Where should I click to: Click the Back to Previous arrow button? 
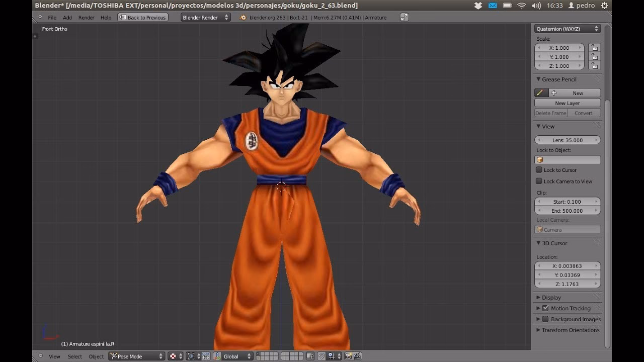[x=142, y=17]
